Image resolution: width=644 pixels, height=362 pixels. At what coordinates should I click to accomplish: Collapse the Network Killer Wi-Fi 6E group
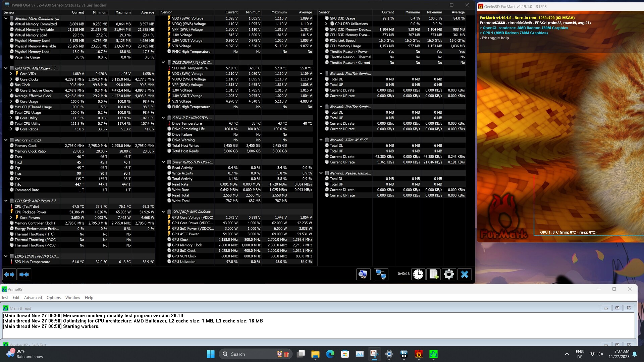(321, 140)
